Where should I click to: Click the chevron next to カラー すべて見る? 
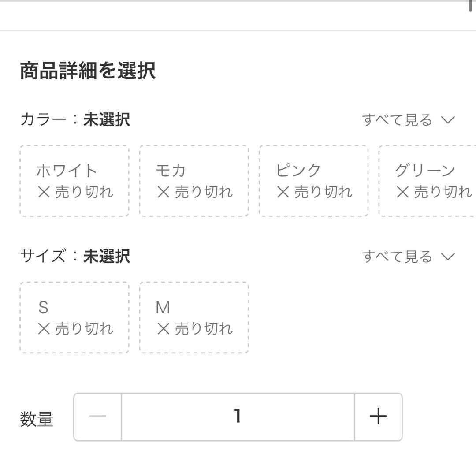tap(449, 119)
